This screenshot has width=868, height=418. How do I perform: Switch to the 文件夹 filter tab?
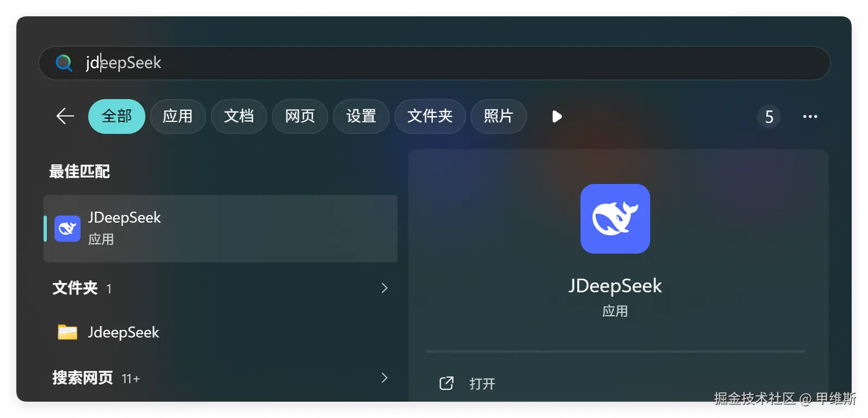tap(430, 116)
